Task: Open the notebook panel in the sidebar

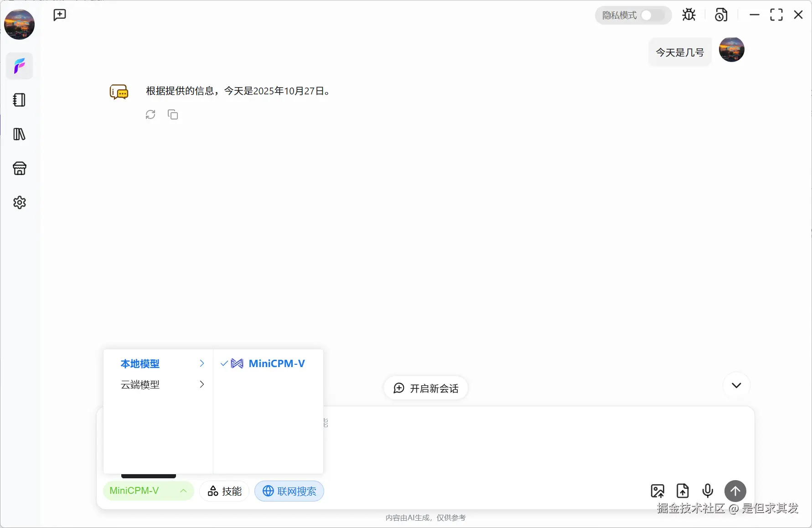Action: (19, 100)
